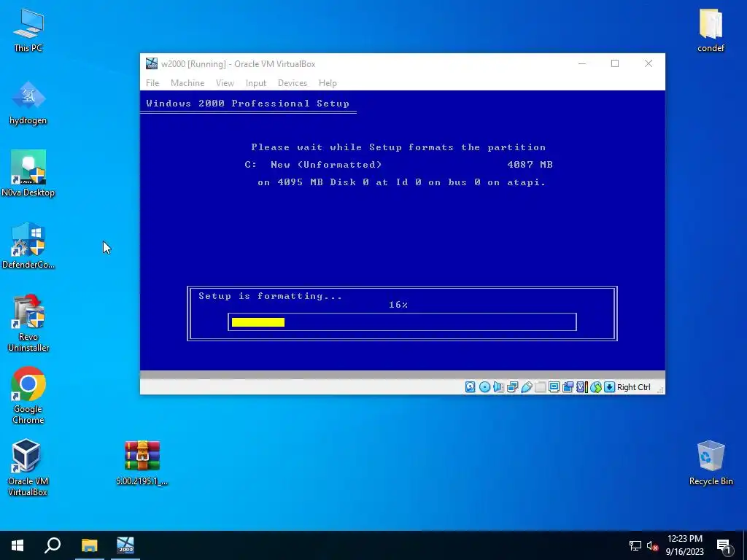
Task: Open the clock showing 12:23 PM
Action: point(684,545)
